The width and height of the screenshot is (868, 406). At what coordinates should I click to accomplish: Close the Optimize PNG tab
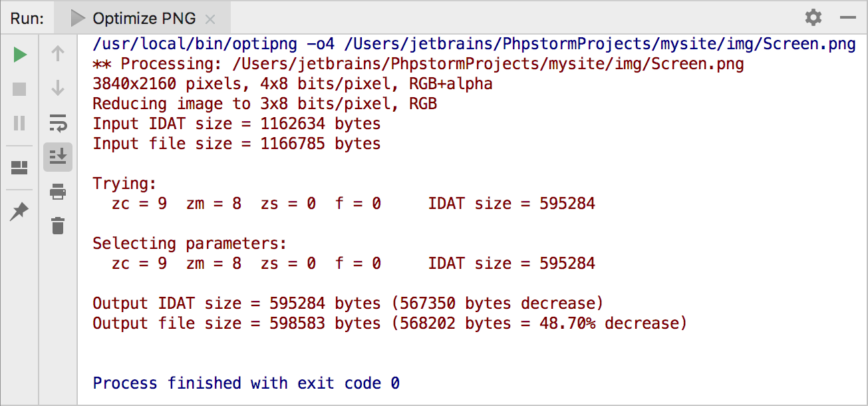[x=210, y=19]
